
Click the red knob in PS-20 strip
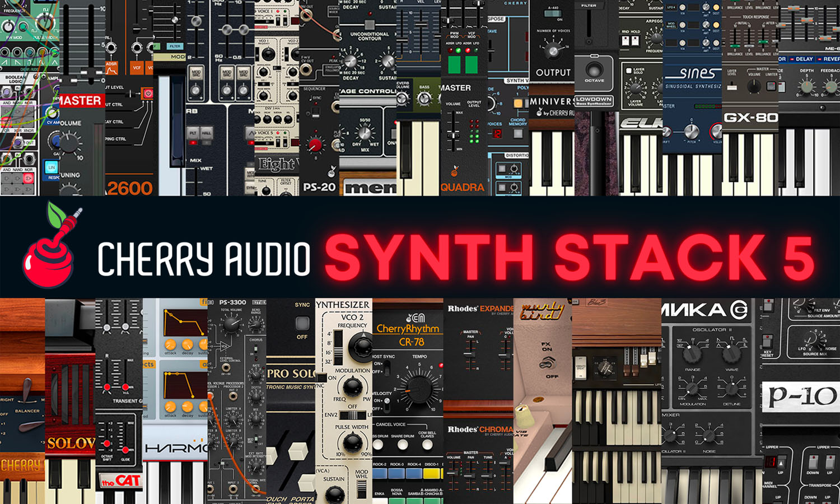click(315, 145)
